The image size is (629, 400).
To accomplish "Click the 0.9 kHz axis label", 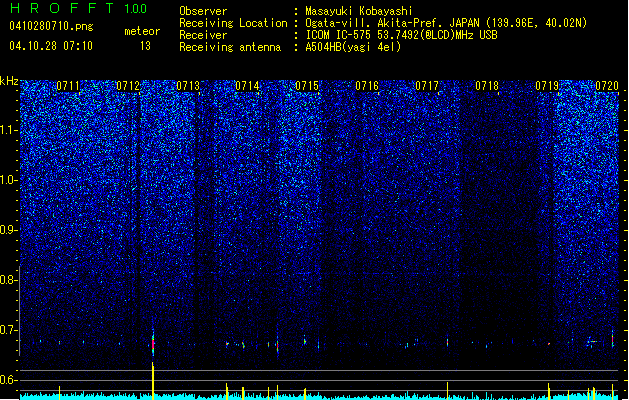I will pos(8,230).
